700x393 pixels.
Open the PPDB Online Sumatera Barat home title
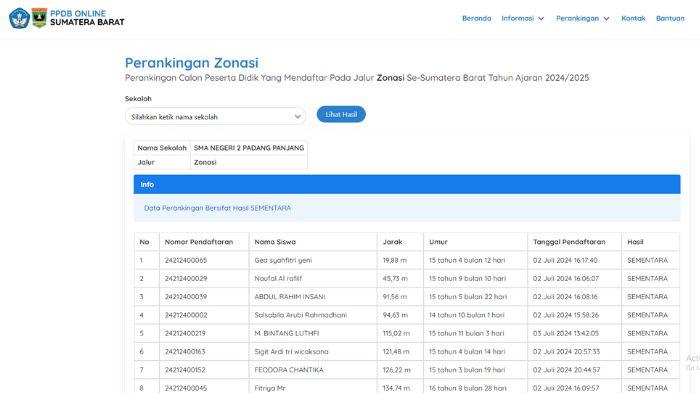pyautogui.click(x=87, y=18)
